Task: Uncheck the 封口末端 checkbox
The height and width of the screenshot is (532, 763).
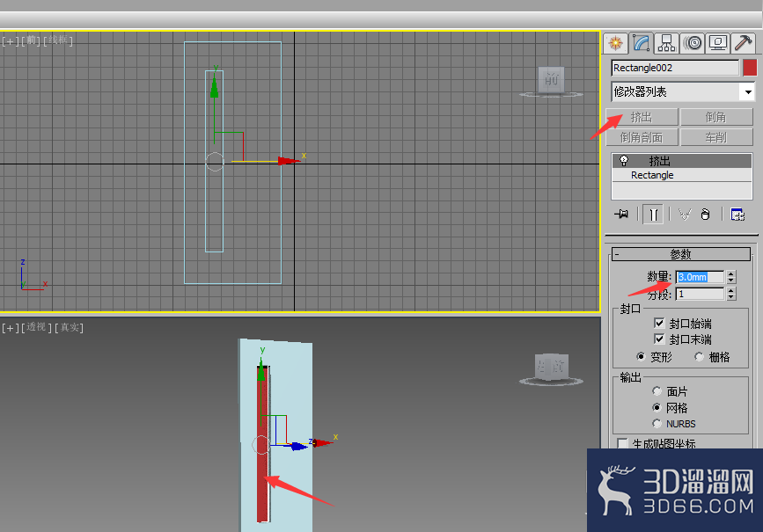Action: click(659, 339)
